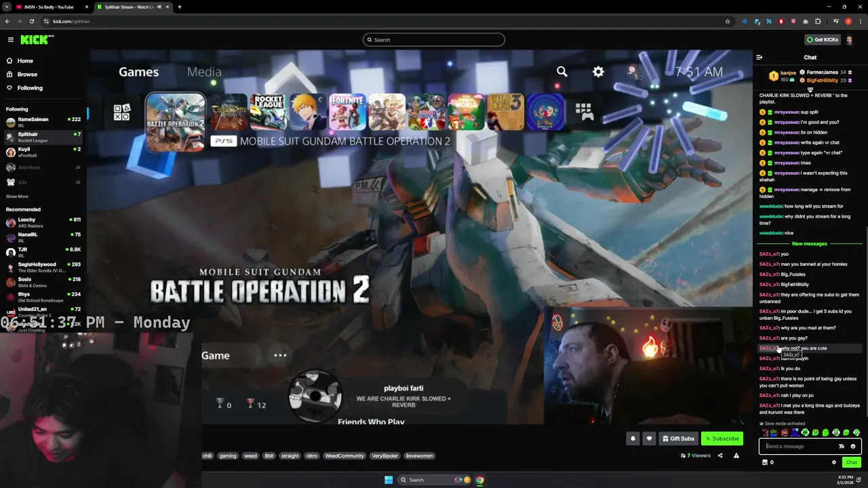
Task: Click taskbar clock showing 6:51 PM
Action: coord(845,480)
